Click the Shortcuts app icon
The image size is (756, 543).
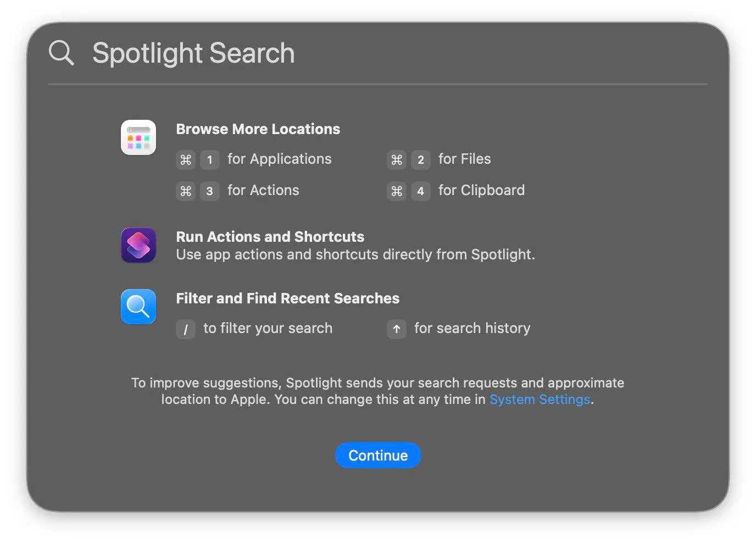tap(138, 245)
